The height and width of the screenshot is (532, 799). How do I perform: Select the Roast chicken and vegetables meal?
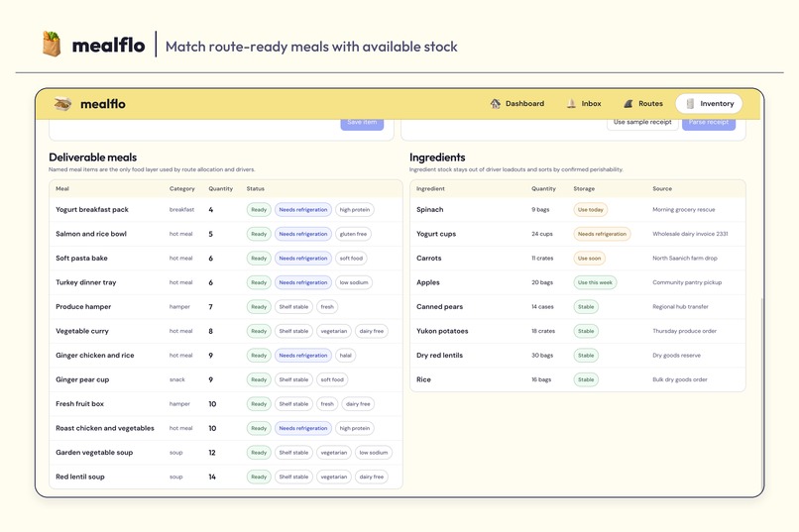pos(226,428)
